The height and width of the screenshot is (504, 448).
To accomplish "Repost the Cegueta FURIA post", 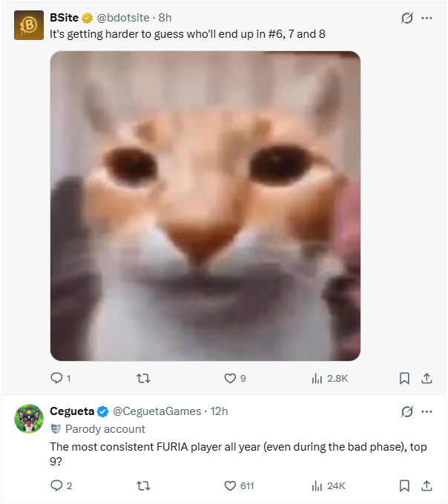I will [x=144, y=485].
